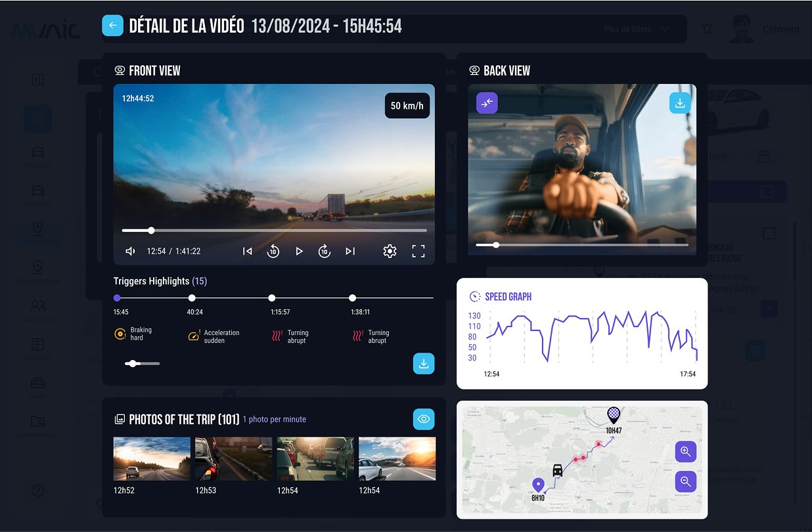Skip to next video segment
Screen dimensions: 812x532
[x=350, y=251]
